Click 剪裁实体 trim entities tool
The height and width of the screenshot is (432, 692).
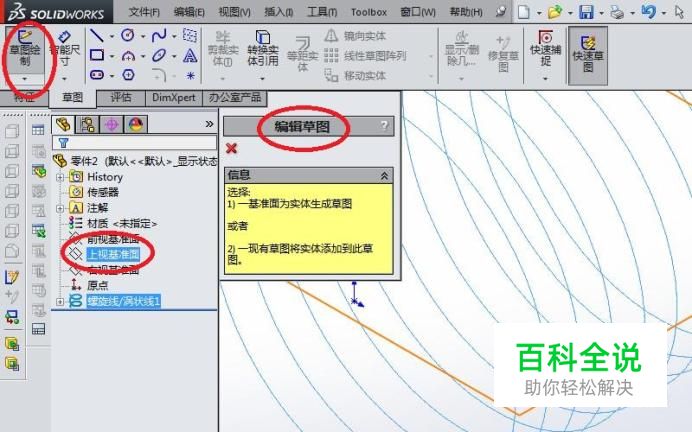click(x=223, y=49)
